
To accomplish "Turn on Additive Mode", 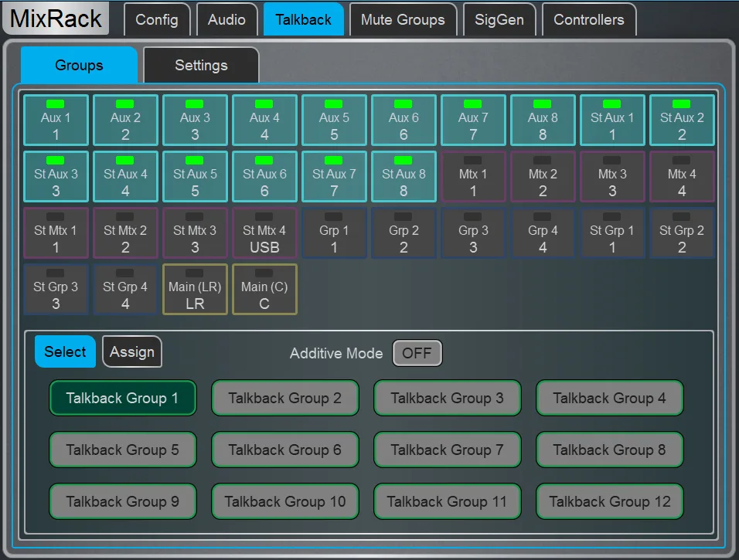I will pos(417,353).
